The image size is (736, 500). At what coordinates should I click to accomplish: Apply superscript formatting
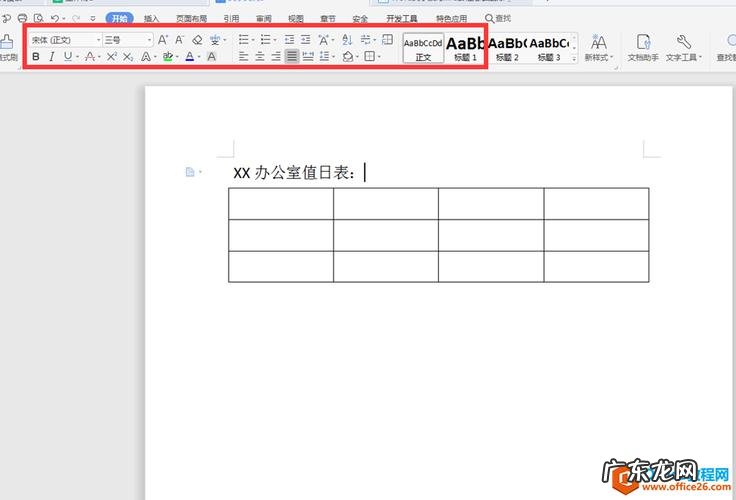pos(112,57)
